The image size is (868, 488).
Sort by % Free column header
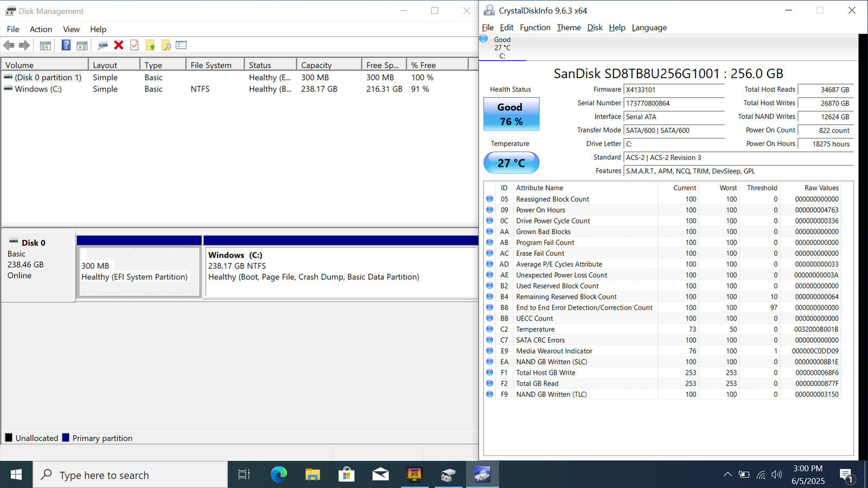pyautogui.click(x=437, y=65)
